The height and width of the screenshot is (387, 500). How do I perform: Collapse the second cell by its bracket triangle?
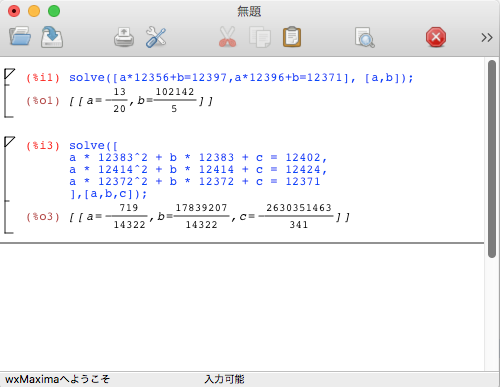pos(9,142)
